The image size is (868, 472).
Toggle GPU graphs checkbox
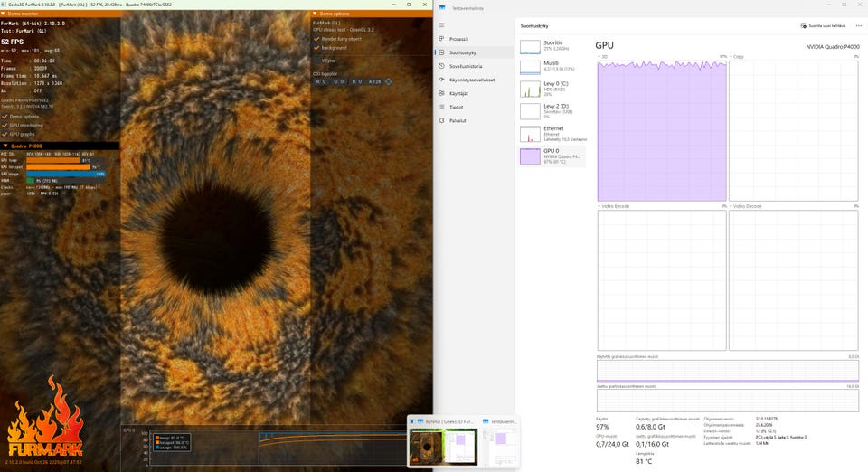5,134
